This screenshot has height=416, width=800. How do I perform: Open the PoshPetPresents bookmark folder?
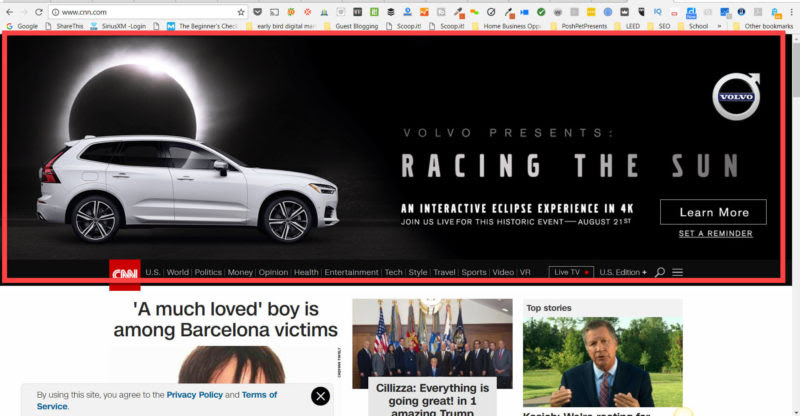click(579, 26)
